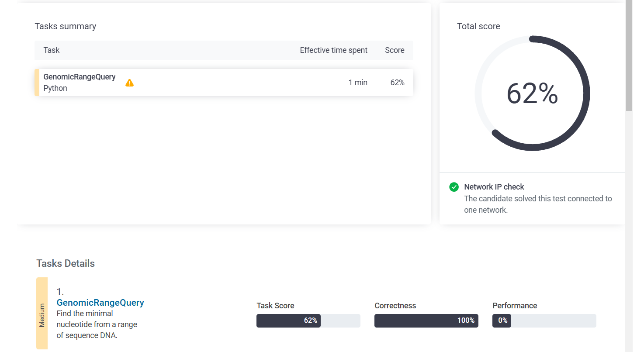The height and width of the screenshot is (352, 644).
Task: Click the Tasks Details heading
Action: pos(66,263)
